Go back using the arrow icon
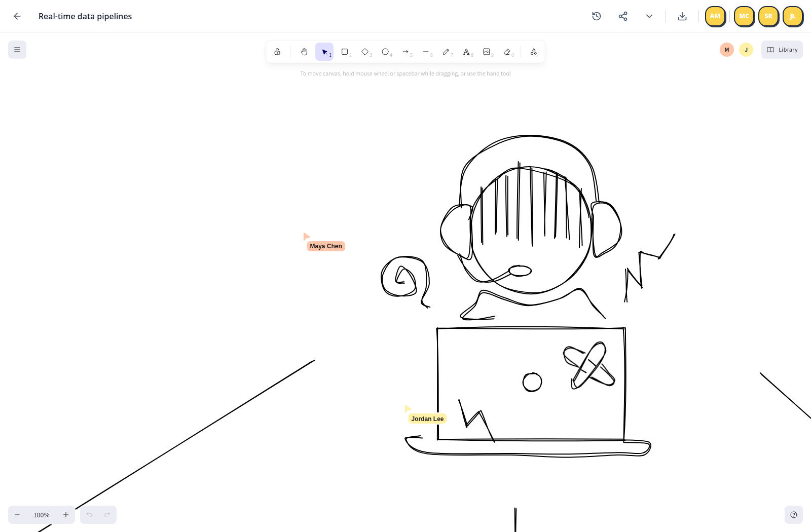Viewport: 811px width, 532px height. (x=17, y=16)
